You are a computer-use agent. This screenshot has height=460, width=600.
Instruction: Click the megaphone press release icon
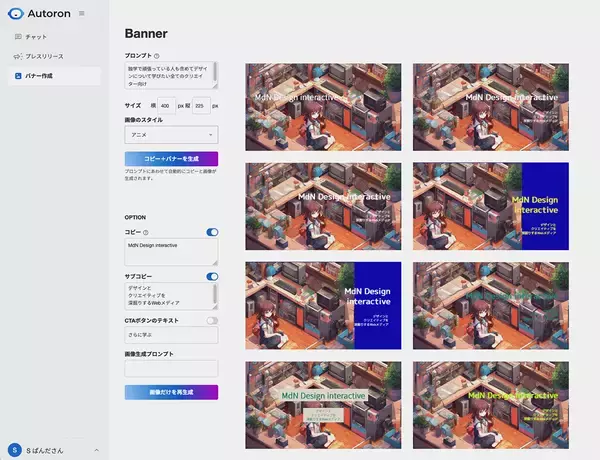click(x=18, y=56)
